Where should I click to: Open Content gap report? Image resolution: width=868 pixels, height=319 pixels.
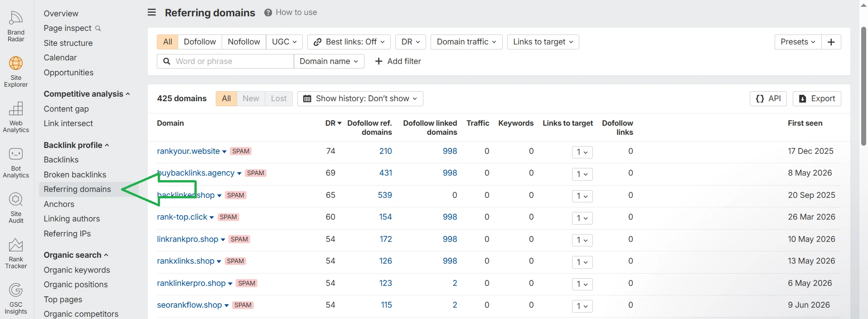(x=66, y=109)
